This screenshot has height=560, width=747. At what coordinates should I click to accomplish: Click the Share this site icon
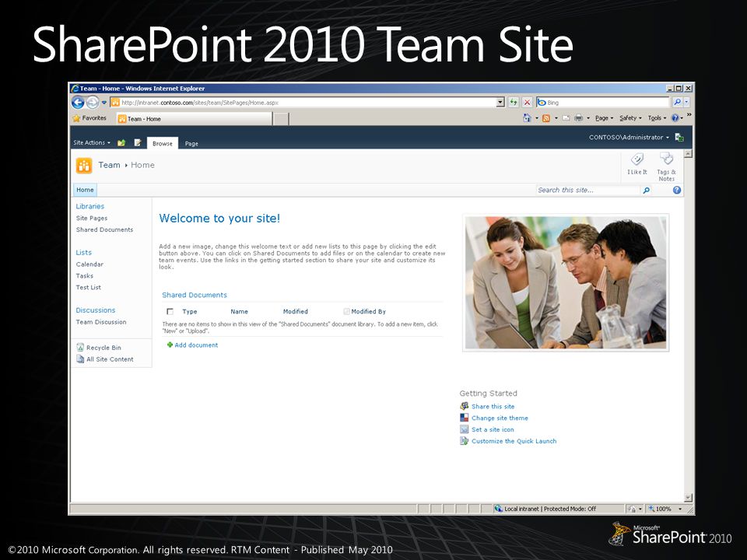pyautogui.click(x=464, y=406)
